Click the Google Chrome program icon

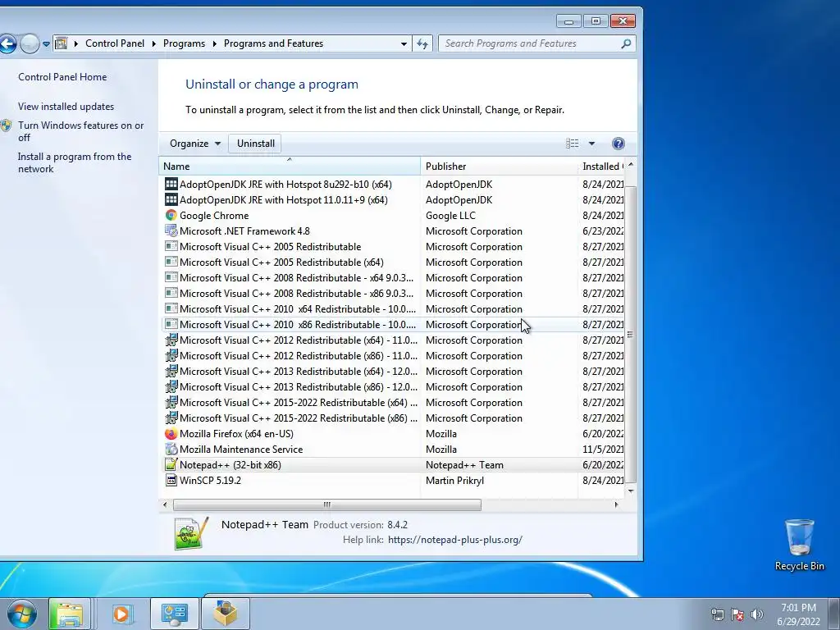point(171,216)
